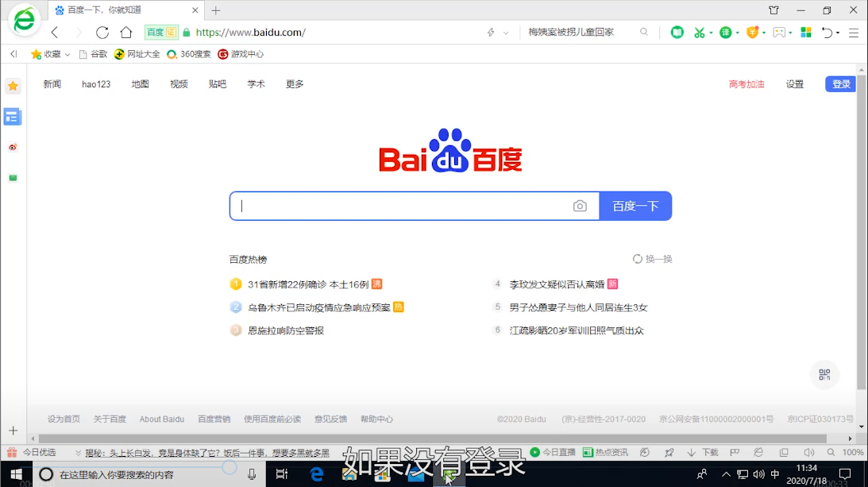Click the blue 登录 button
This screenshot has width=868, height=487.
click(840, 84)
